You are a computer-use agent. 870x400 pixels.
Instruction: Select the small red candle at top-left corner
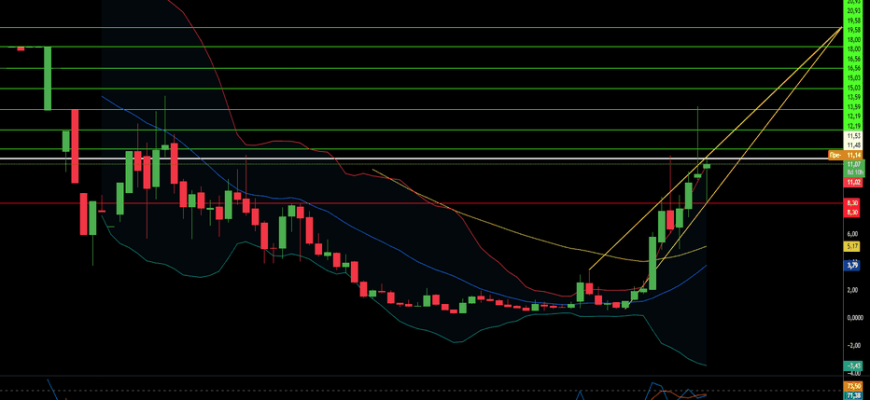pos(19,48)
